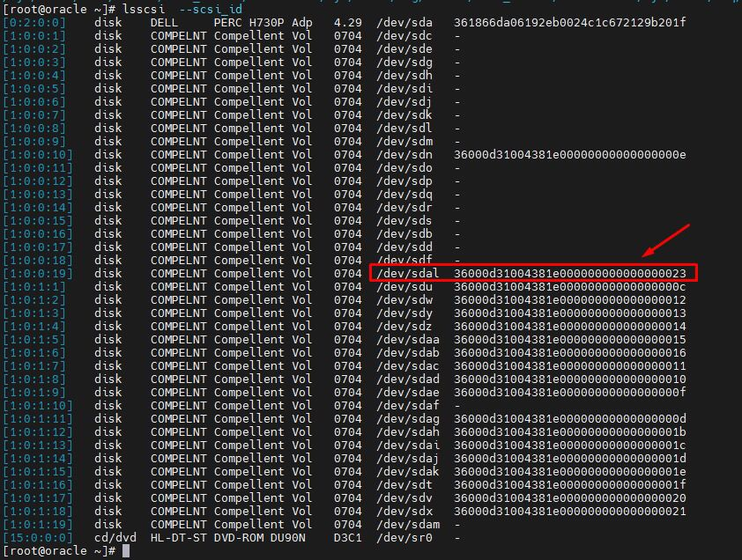
Task: Select the address [1:0:0:4]
Action: tap(34, 75)
